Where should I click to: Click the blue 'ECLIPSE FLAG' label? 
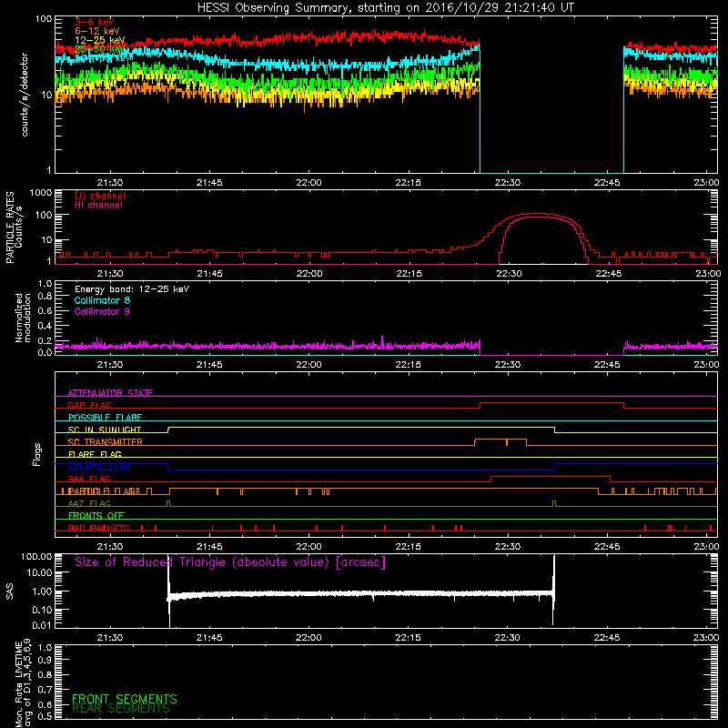[x=99, y=467]
